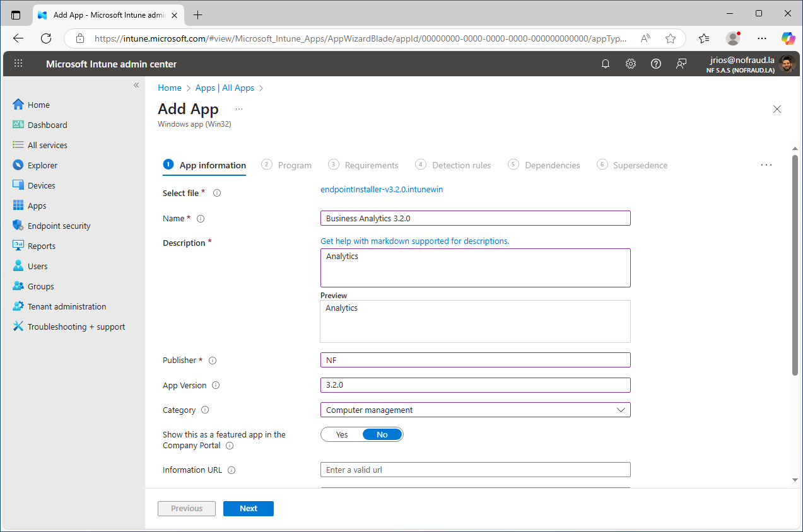Go back in browser history
This screenshot has width=803, height=532.
tap(18, 38)
